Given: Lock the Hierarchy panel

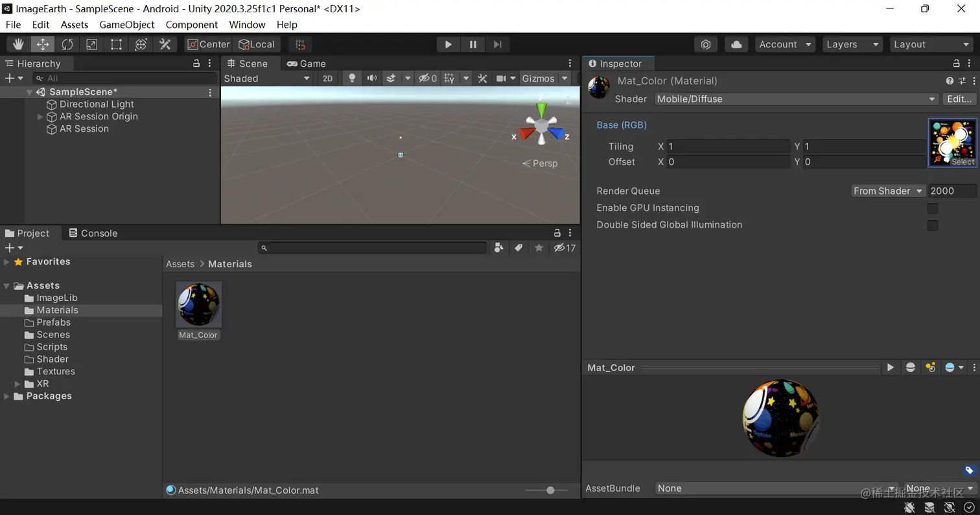Looking at the screenshot, I should pos(196,64).
